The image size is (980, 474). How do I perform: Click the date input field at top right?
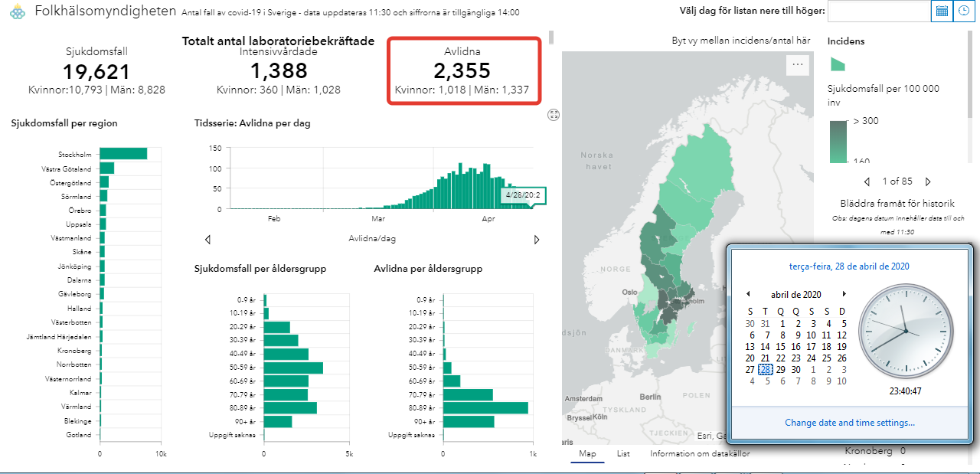click(x=879, y=11)
